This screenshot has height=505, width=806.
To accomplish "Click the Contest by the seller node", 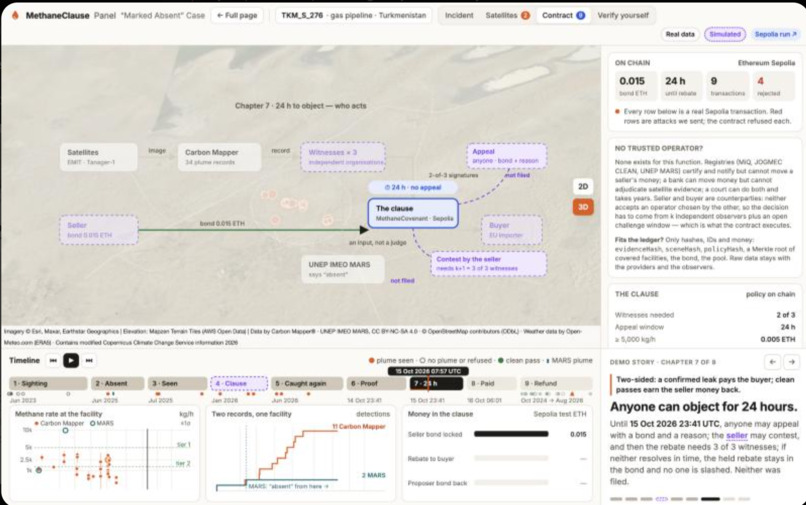I will [489, 264].
